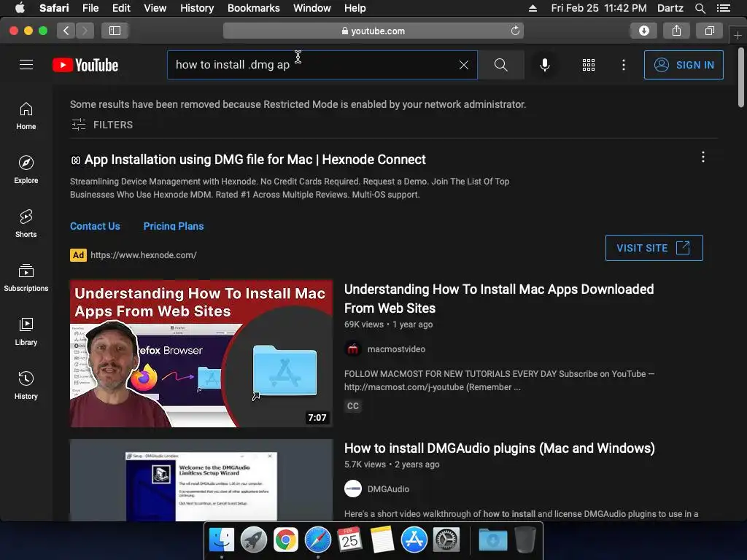747x560 pixels.
Task: Expand the FILTERS options
Action: pyautogui.click(x=102, y=125)
